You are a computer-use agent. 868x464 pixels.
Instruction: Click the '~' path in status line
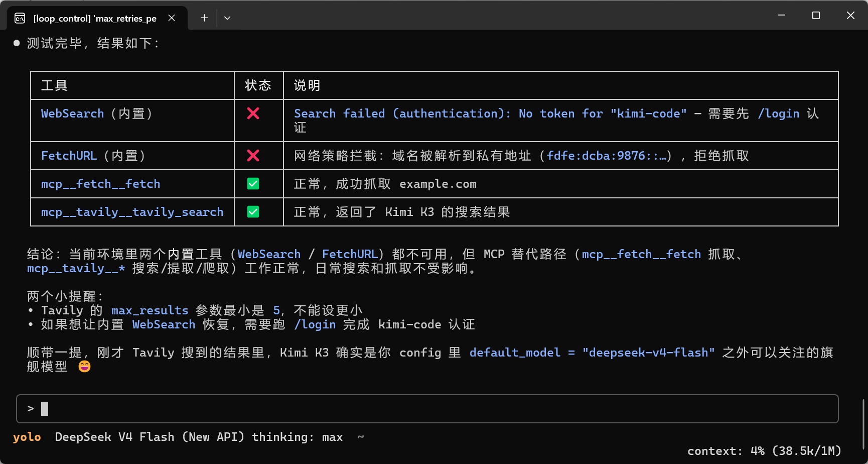point(360,437)
